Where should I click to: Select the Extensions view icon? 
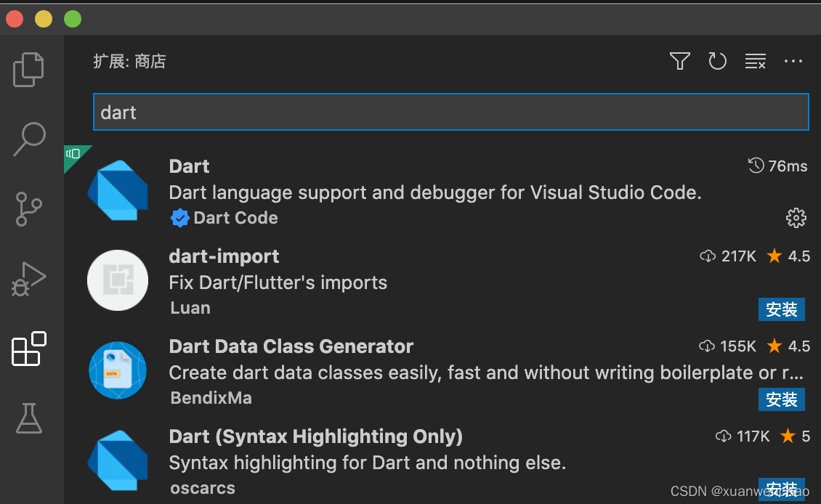(29, 349)
